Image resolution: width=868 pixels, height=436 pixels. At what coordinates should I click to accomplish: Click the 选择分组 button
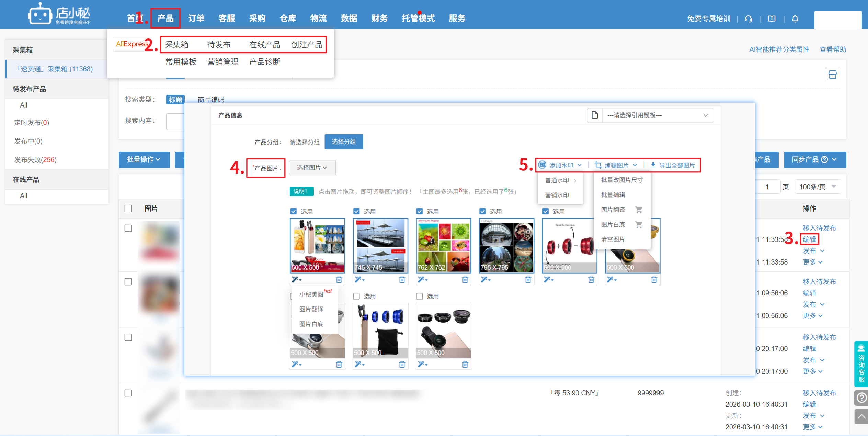[343, 142]
